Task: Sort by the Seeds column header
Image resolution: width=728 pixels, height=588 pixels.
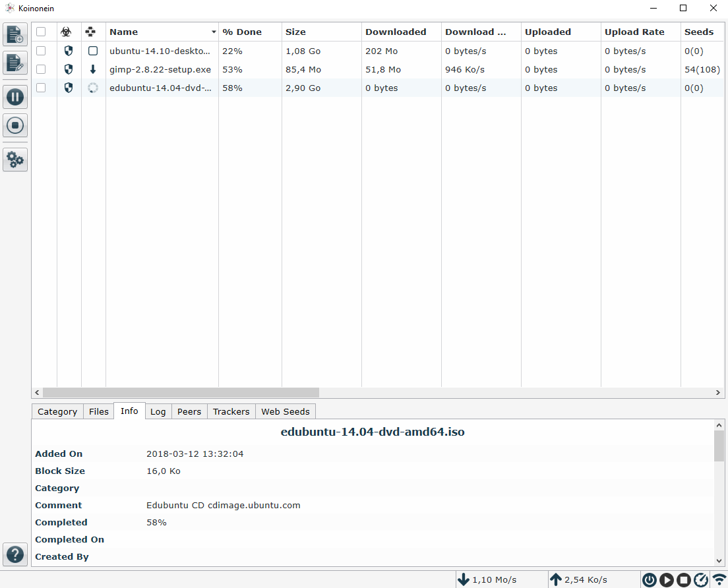Action: point(702,32)
